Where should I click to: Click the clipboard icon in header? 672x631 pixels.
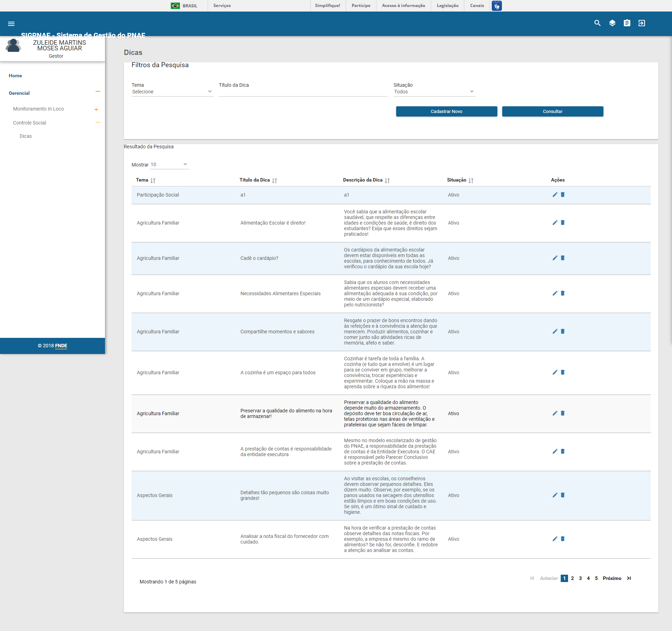pyautogui.click(x=627, y=23)
